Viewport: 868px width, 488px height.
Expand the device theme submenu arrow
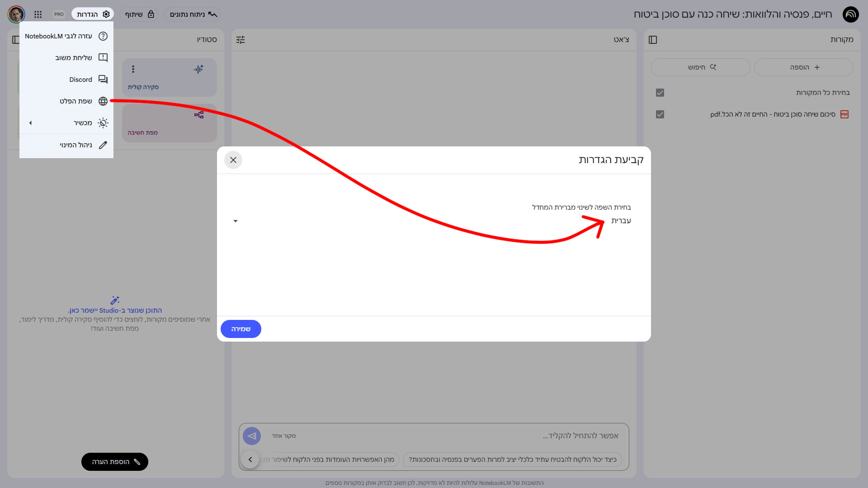point(30,123)
